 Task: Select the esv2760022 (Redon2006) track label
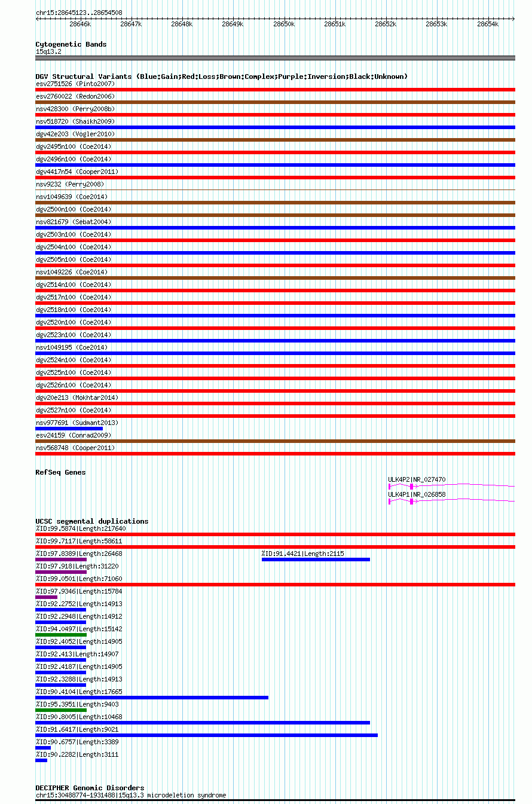coord(75,96)
